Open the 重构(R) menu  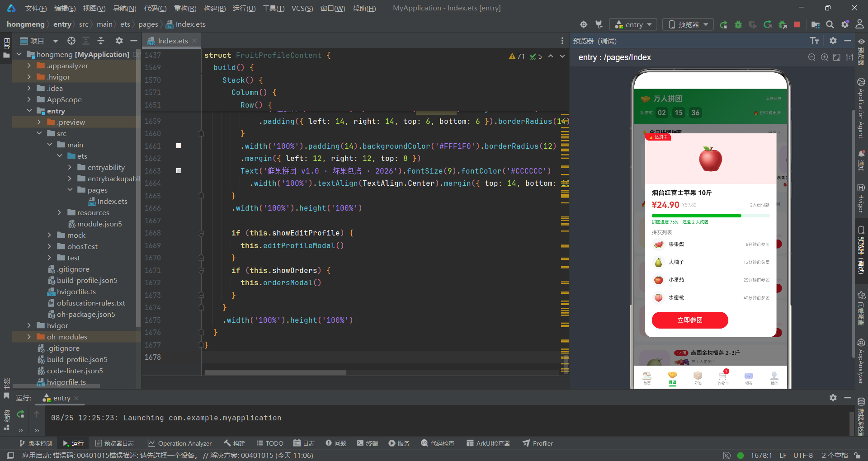click(185, 8)
